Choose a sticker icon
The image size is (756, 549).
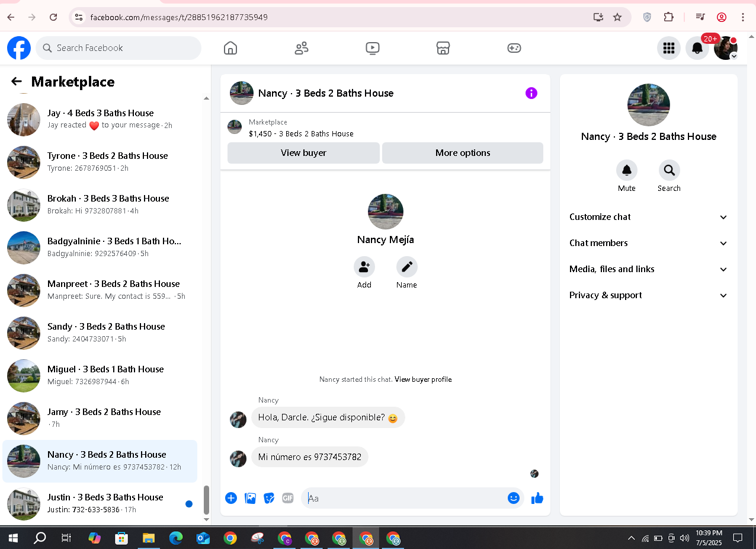(269, 498)
